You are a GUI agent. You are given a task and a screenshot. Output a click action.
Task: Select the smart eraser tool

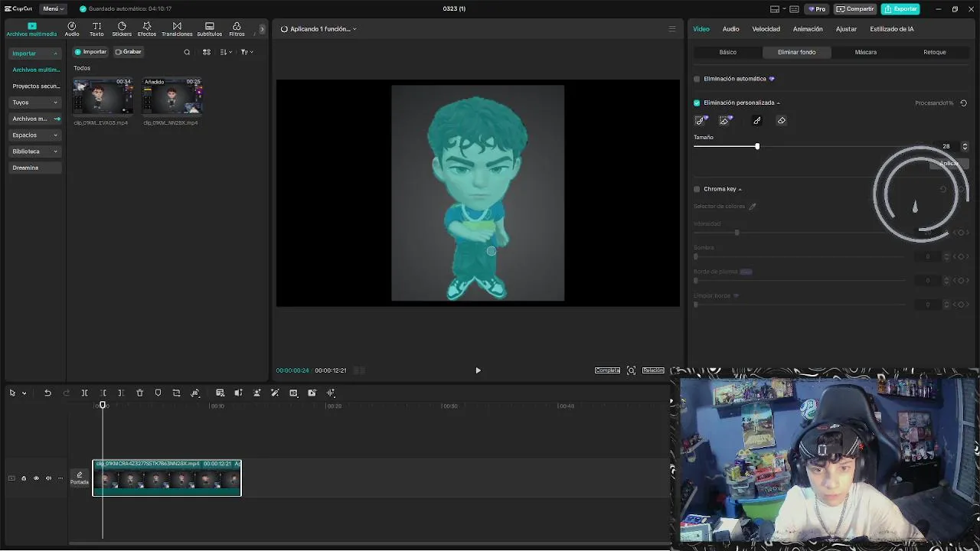pyautogui.click(x=725, y=120)
